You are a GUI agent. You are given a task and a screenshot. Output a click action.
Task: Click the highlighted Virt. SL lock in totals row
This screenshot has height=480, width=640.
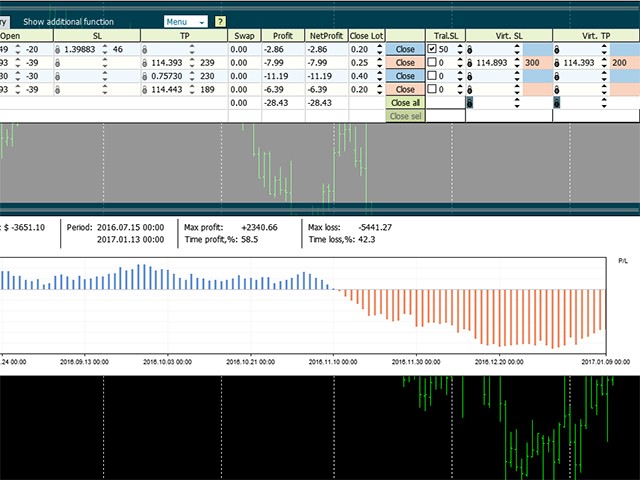pyautogui.click(x=471, y=102)
